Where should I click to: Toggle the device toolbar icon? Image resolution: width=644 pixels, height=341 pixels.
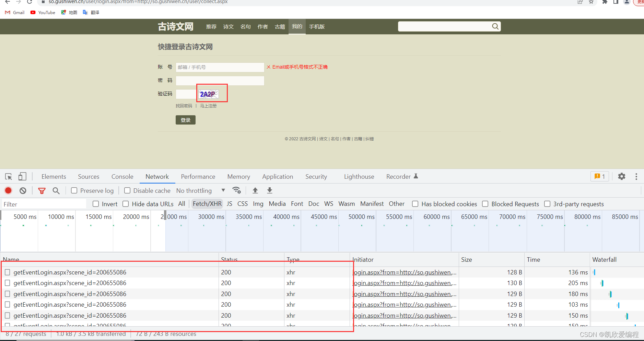pos(22,177)
